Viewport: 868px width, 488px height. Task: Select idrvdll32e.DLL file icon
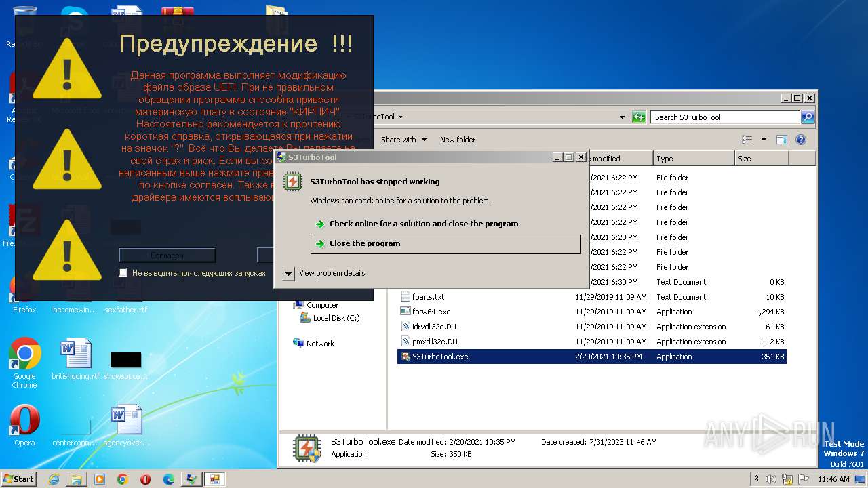click(x=406, y=327)
